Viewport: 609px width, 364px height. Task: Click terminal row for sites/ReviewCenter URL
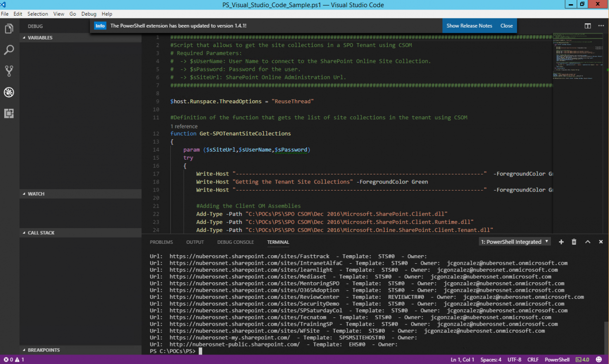click(x=367, y=297)
